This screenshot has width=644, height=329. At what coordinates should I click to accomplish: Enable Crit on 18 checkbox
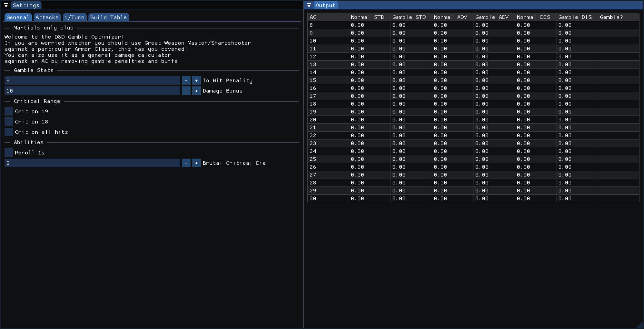[x=9, y=122]
